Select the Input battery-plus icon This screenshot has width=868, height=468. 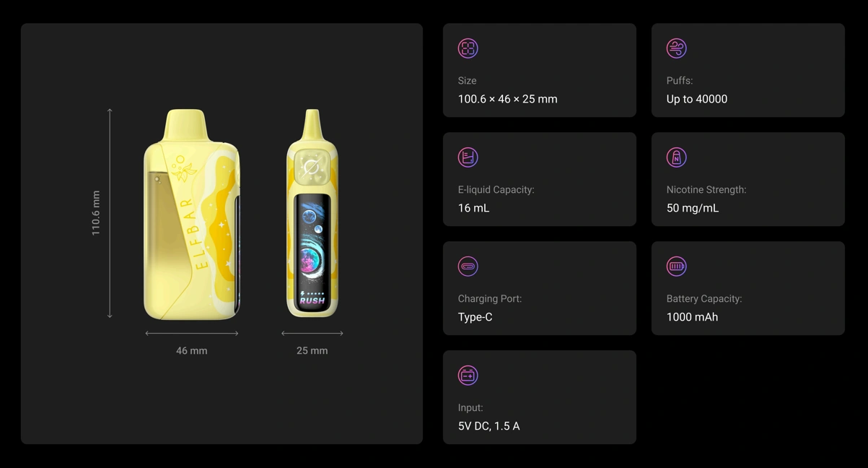click(x=468, y=376)
